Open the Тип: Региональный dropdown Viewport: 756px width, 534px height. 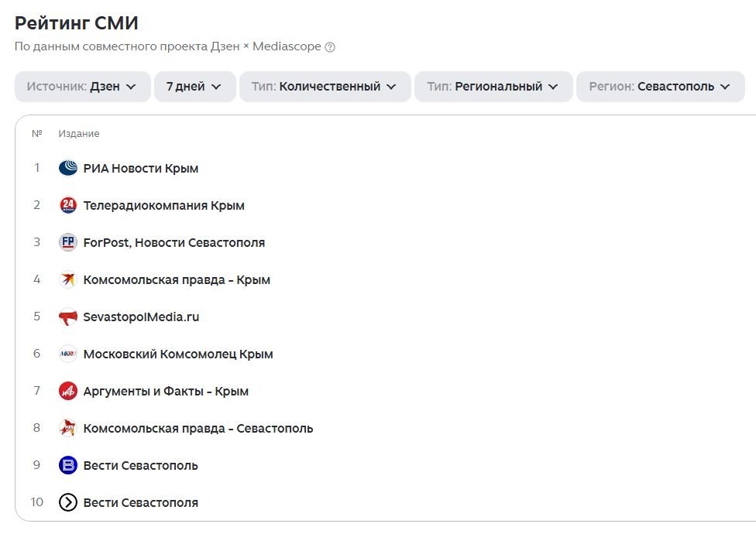coord(493,87)
